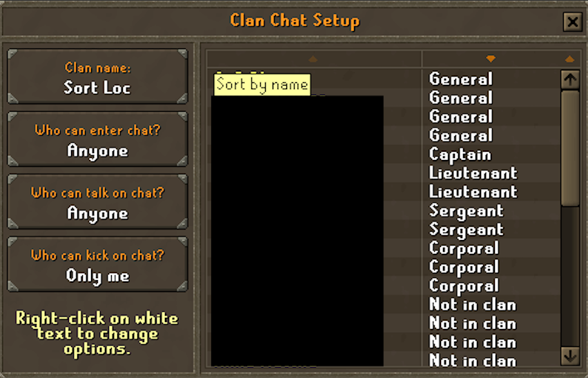Click the scrollbar track below the thumb
The height and width of the screenshot is (378, 588).
tap(570, 276)
